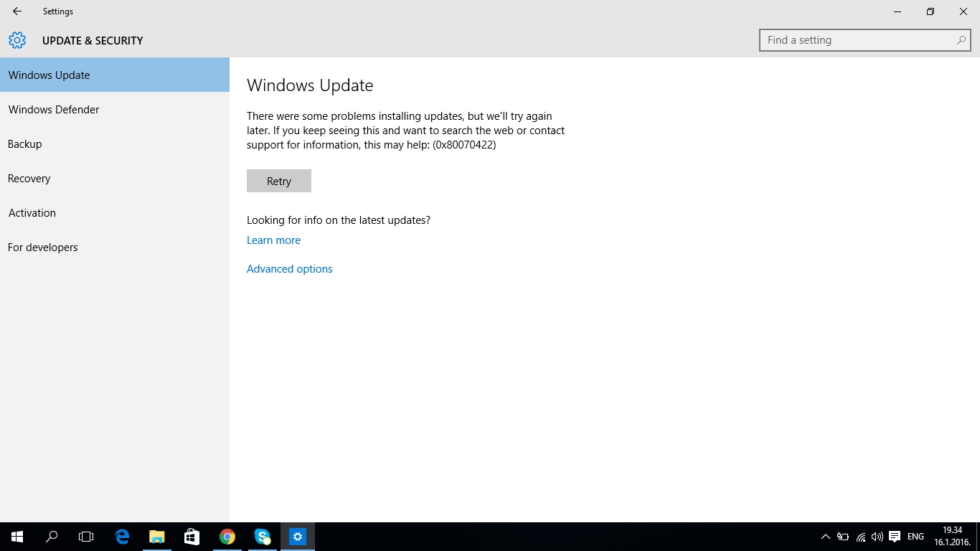This screenshot has height=551, width=980.
Task: Open the Windows Defender section
Action: pos(115,109)
